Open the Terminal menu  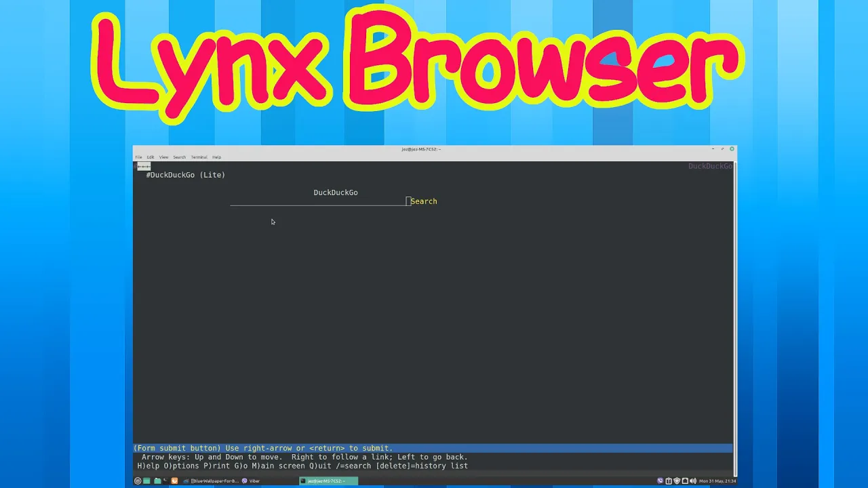coord(199,157)
